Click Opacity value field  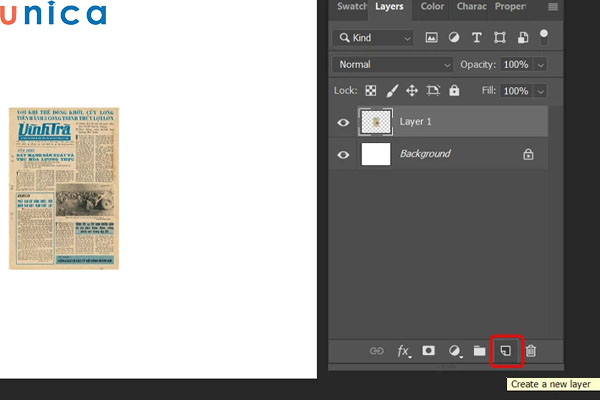(517, 65)
